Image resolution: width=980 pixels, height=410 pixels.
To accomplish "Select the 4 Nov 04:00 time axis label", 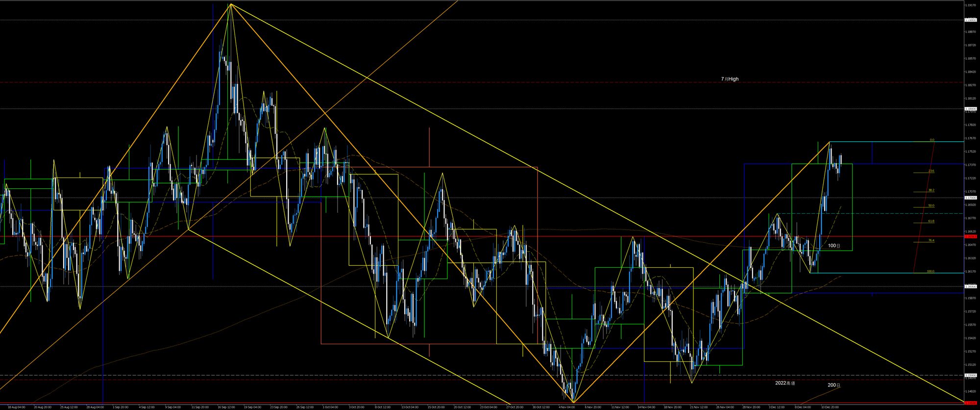I will 566,407.
